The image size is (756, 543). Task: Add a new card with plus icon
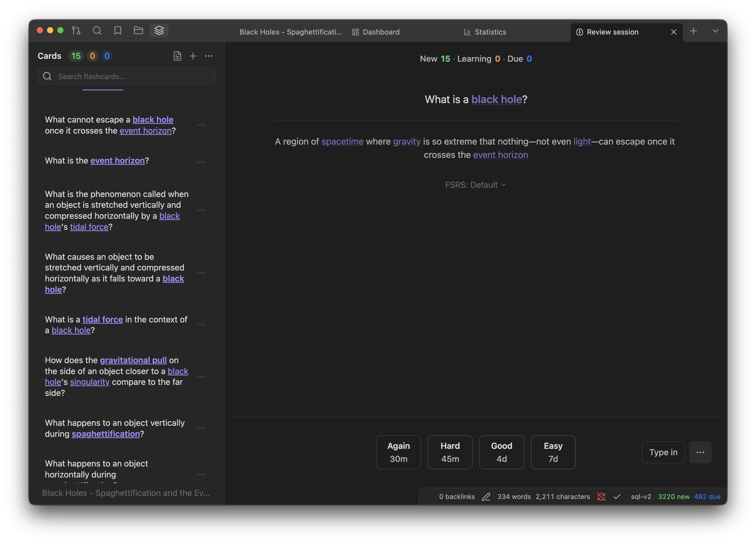193,56
